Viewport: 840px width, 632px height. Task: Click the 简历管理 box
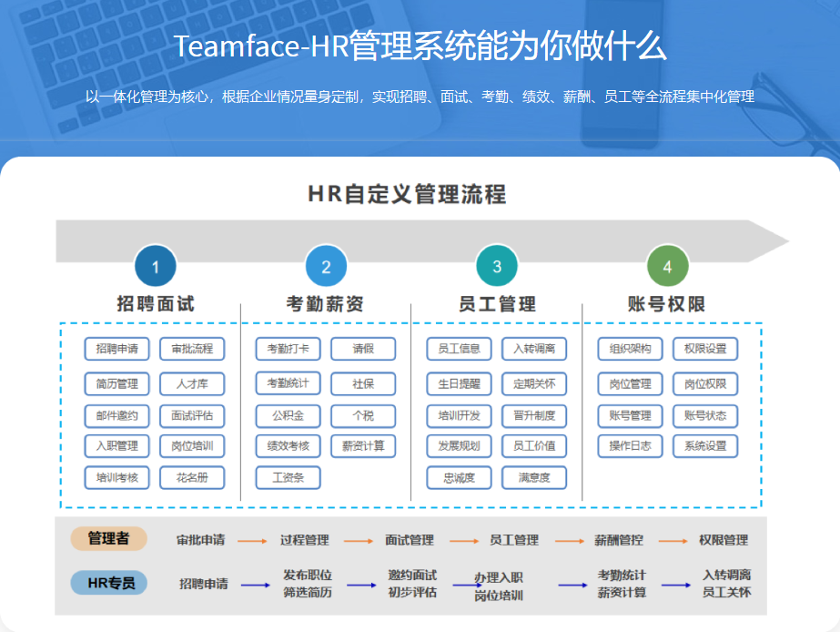[119, 383]
